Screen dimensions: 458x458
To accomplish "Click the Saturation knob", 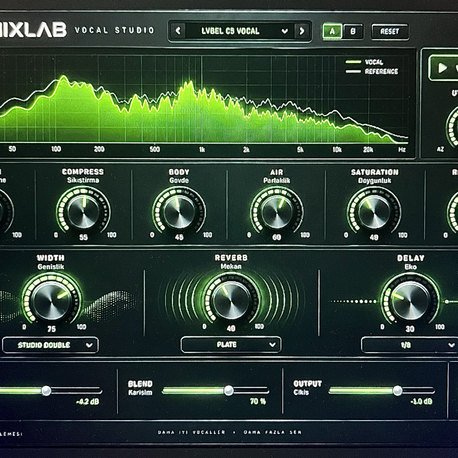I will pos(374,211).
